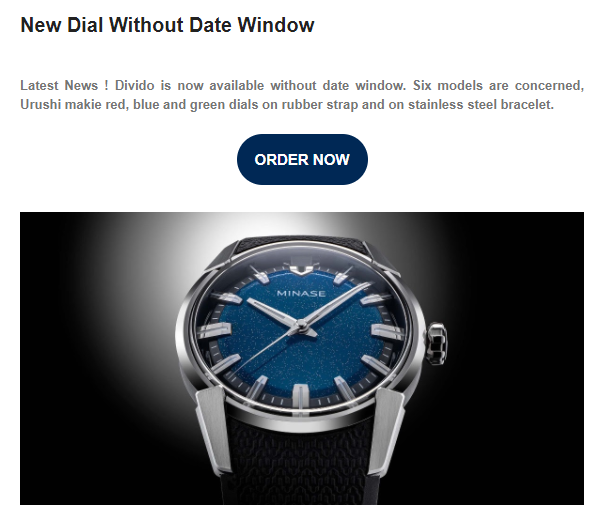The height and width of the screenshot is (522, 609).
Task: Click the 'Latest News' text
Action: tap(59, 85)
